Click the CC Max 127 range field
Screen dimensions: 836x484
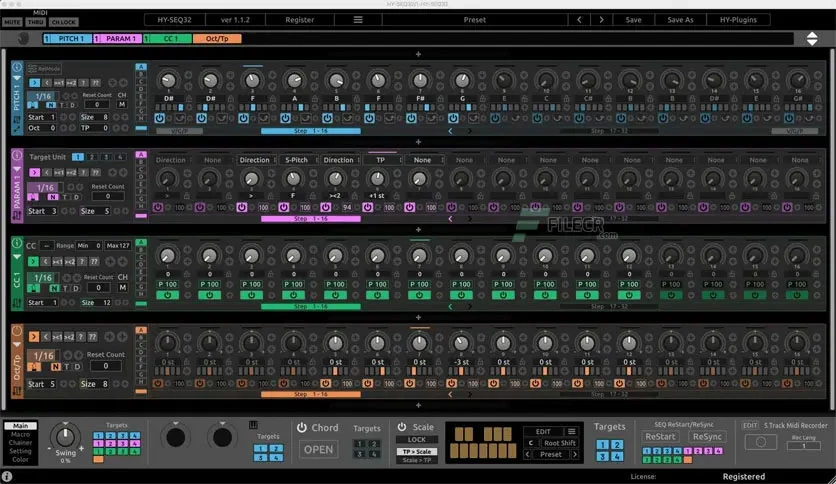118,246
